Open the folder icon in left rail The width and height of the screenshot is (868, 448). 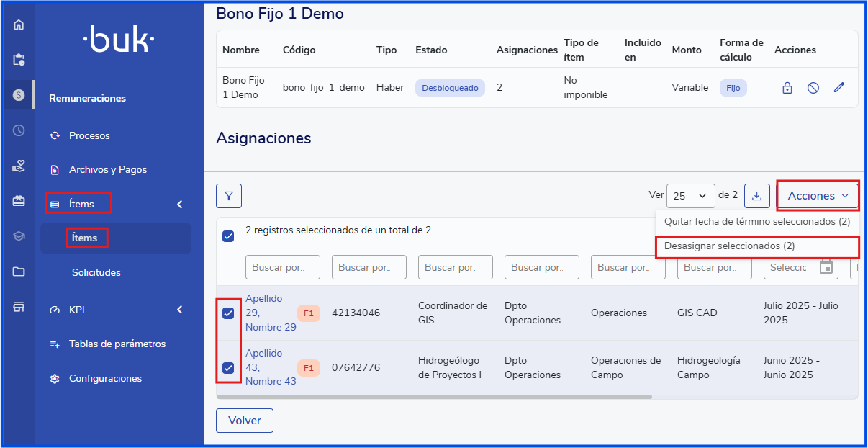19,272
